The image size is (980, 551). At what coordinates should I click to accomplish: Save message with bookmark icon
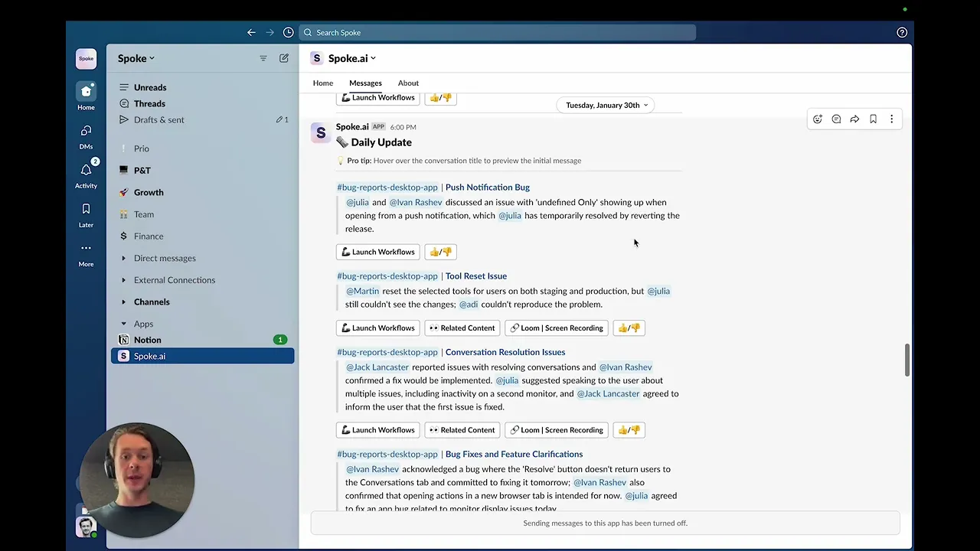coord(873,119)
